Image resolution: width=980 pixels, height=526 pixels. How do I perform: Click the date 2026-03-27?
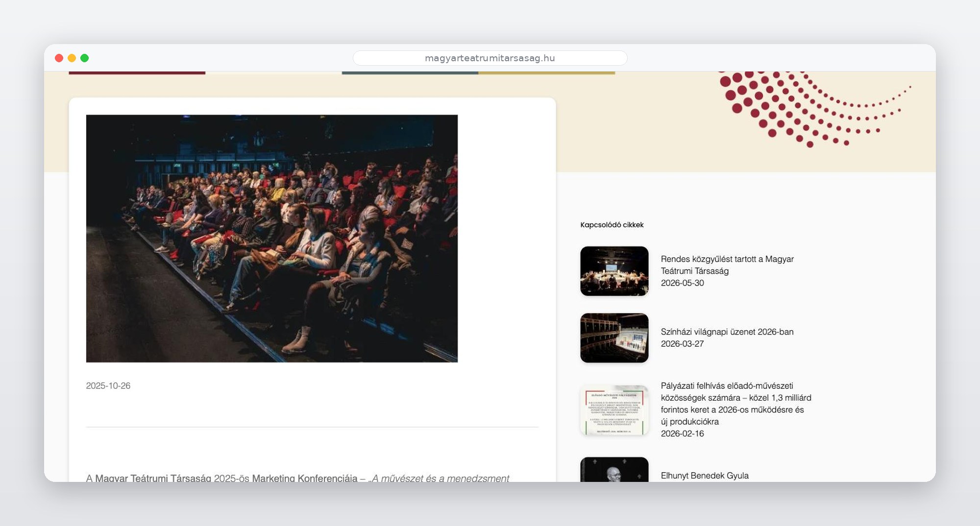click(682, 344)
